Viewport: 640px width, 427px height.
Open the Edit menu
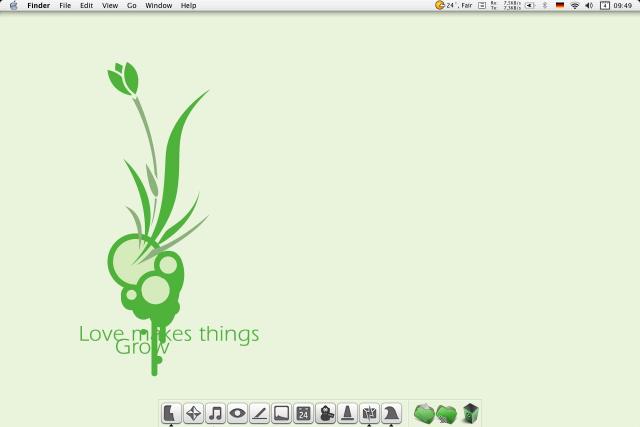coord(87,5)
